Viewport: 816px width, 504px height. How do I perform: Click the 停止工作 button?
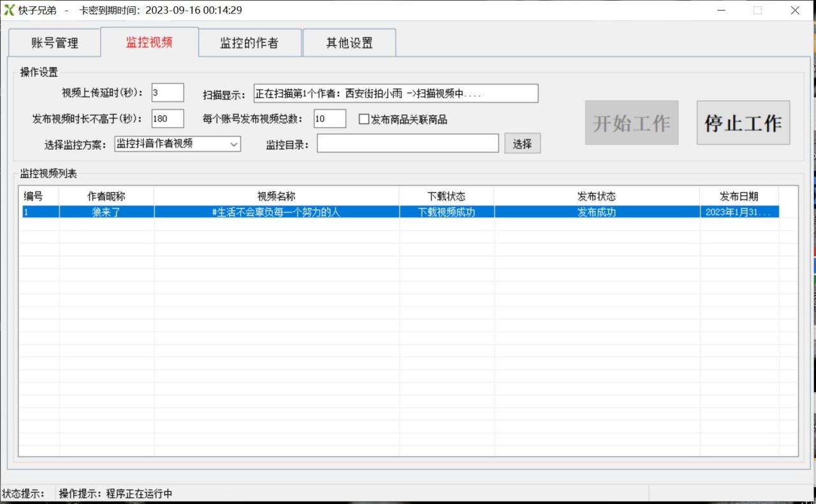point(743,122)
